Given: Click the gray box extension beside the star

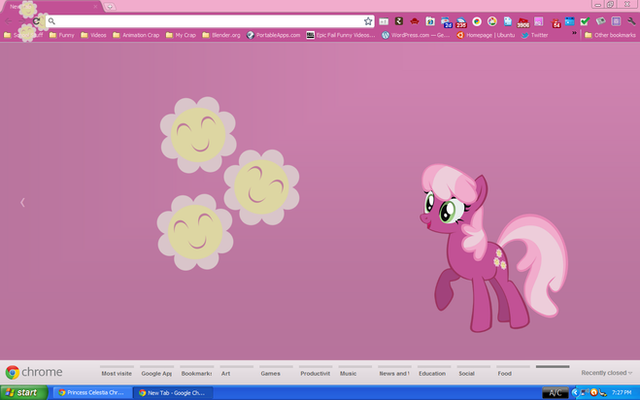Looking at the screenshot, I should (384, 22).
